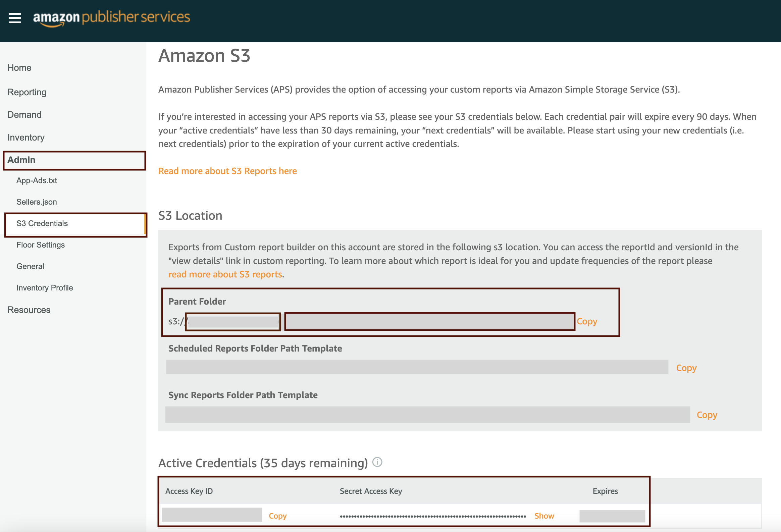Open Floor Settings under Admin
Screen dimensions: 781x532
[x=40, y=245]
